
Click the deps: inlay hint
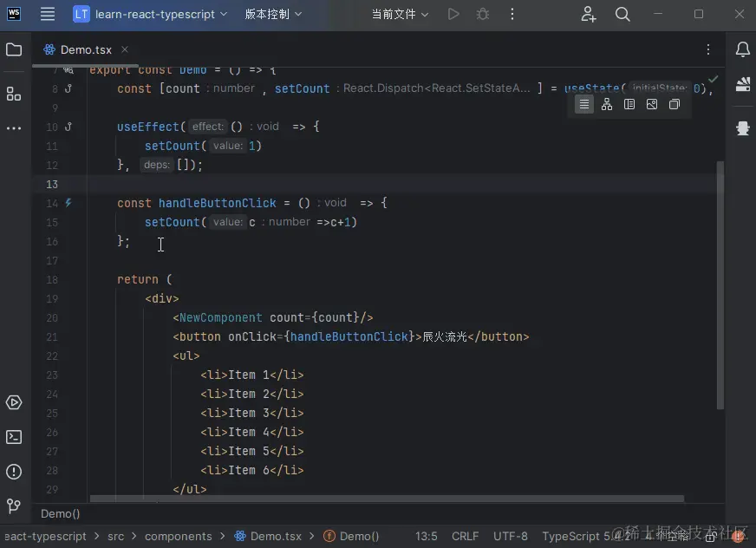pyautogui.click(x=157, y=165)
